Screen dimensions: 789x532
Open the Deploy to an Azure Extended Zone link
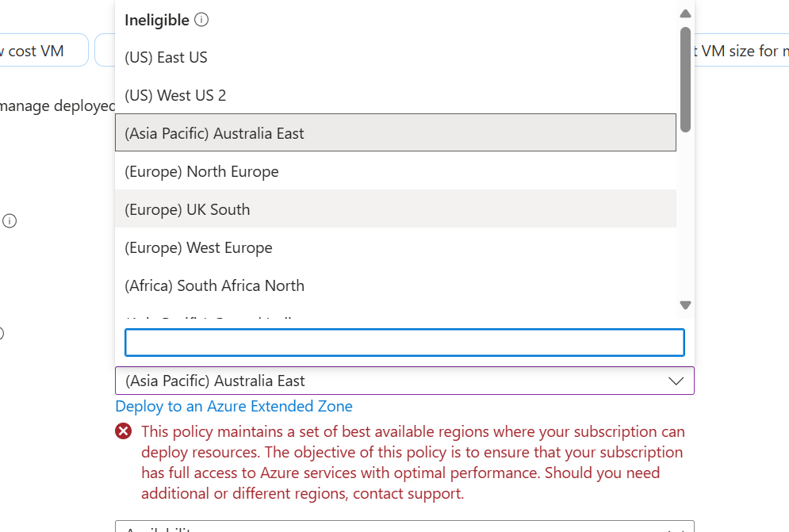(233, 405)
